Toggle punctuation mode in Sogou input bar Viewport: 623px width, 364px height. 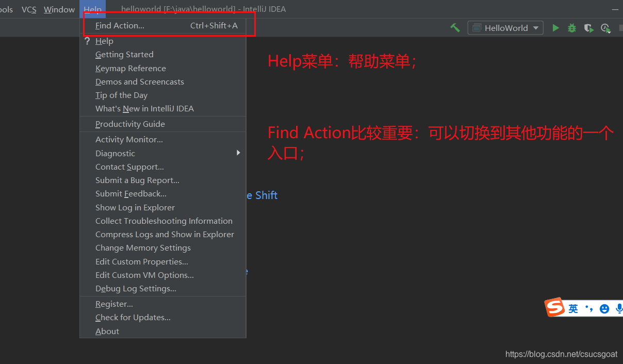pyautogui.click(x=589, y=309)
